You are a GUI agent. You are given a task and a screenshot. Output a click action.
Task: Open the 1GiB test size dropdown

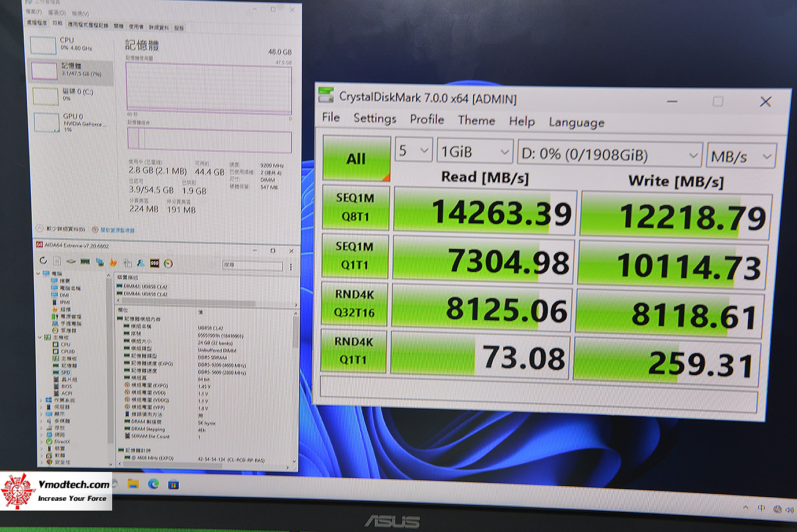point(475,152)
